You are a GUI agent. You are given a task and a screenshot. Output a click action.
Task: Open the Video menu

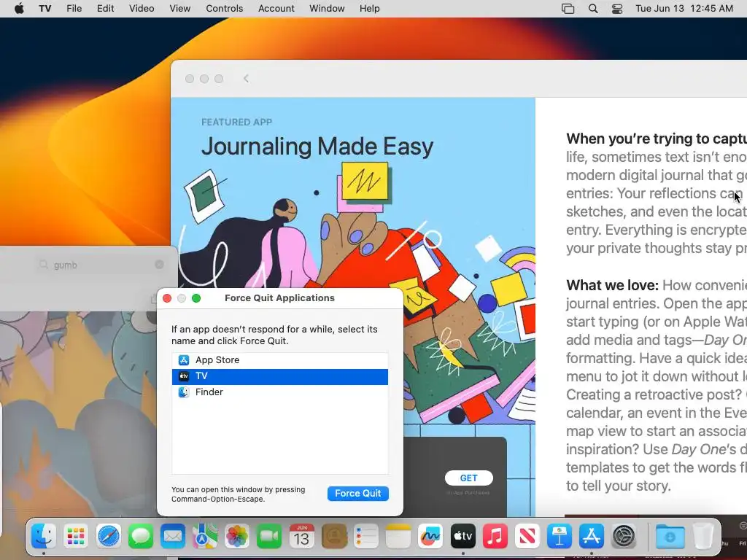click(x=142, y=9)
